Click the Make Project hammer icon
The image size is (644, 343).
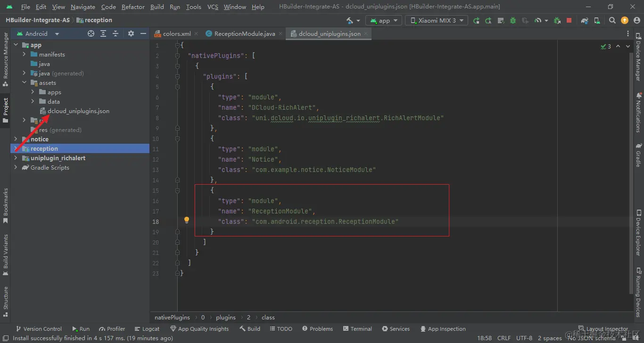(x=349, y=20)
